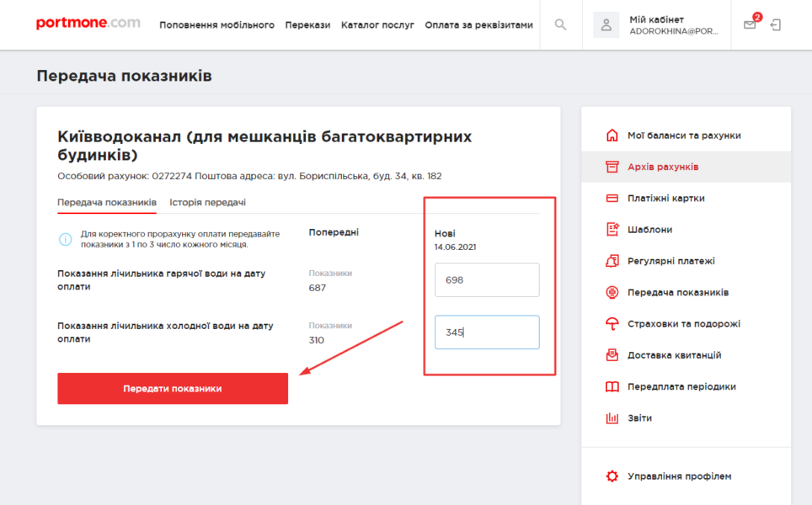Click the open book periodicals icon
Image resolution: width=812 pixels, height=505 pixels.
(612, 386)
